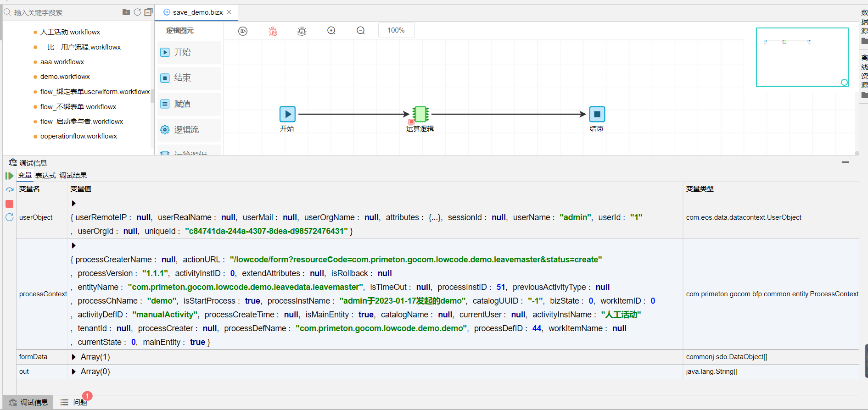Collapse all items in file tree

pos(148,12)
